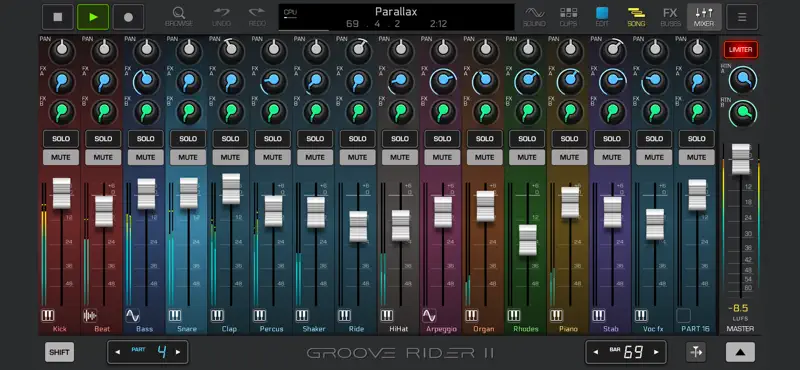Click the Rhodes channel keyboard icon
800x370 pixels.
point(514,315)
